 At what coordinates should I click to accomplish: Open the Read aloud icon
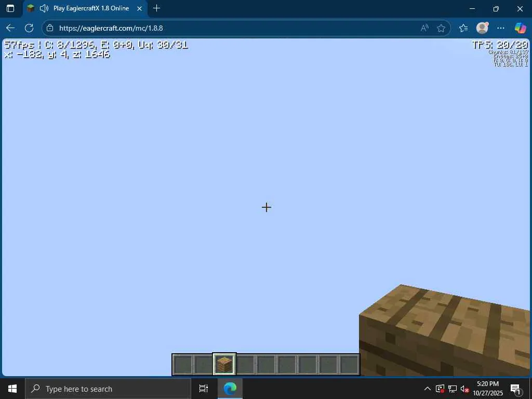click(x=424, y=28)
